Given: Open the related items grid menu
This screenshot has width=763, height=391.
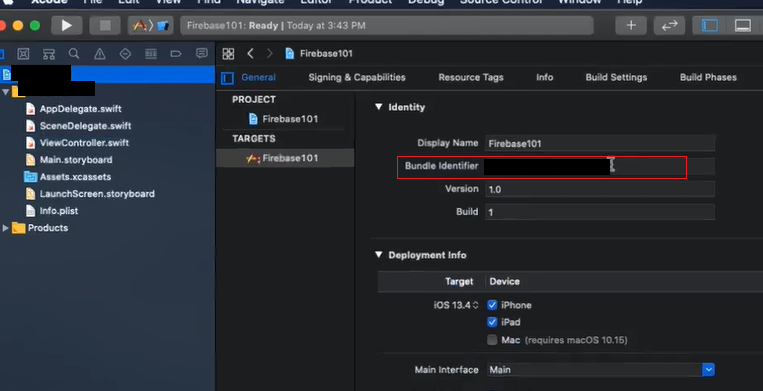Looking at the screenshot, I should tap(228, 53).
